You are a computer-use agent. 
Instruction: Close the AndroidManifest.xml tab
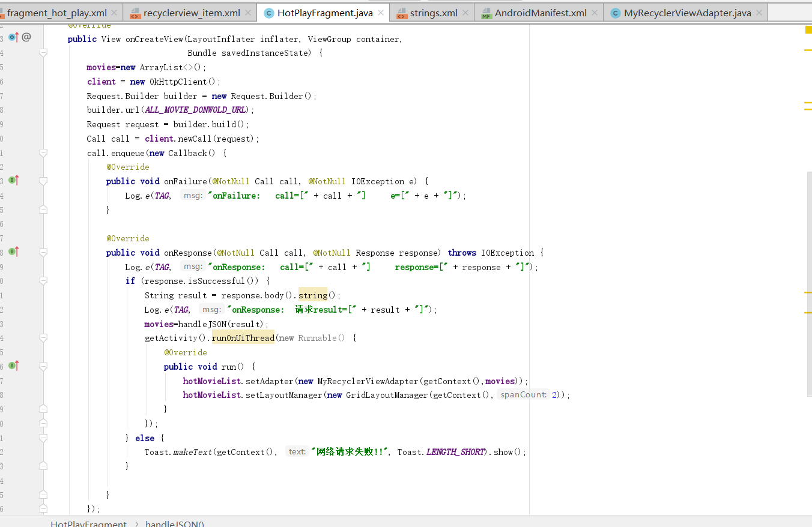click(x=594, y=13)
